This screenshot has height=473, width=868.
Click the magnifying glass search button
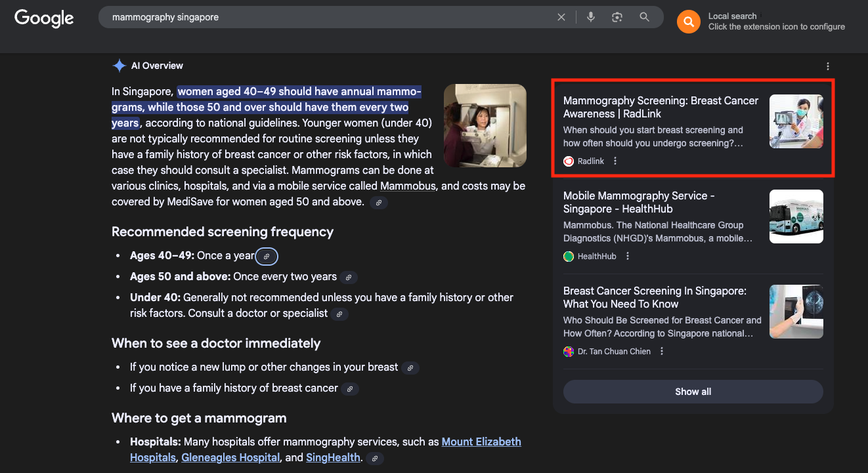pos(645,18)
